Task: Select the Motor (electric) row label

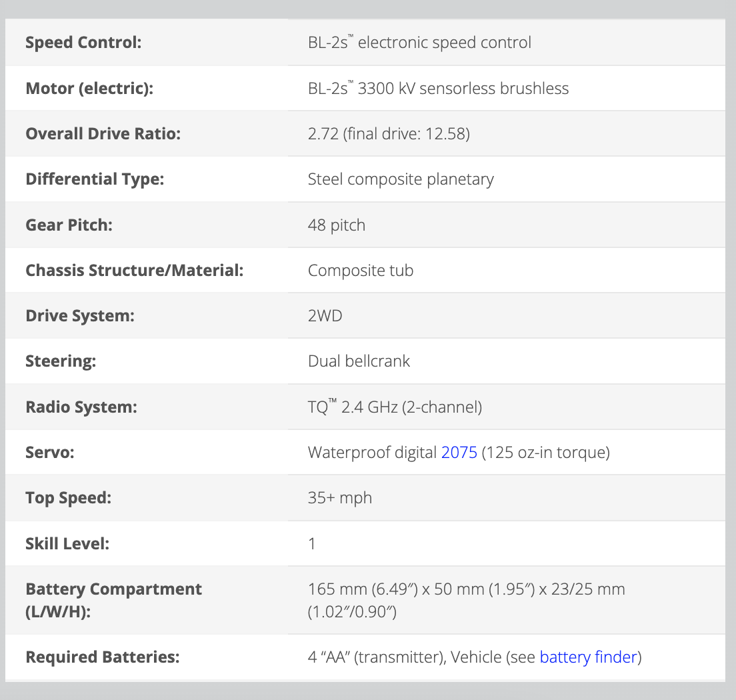Action: [89, 88]
